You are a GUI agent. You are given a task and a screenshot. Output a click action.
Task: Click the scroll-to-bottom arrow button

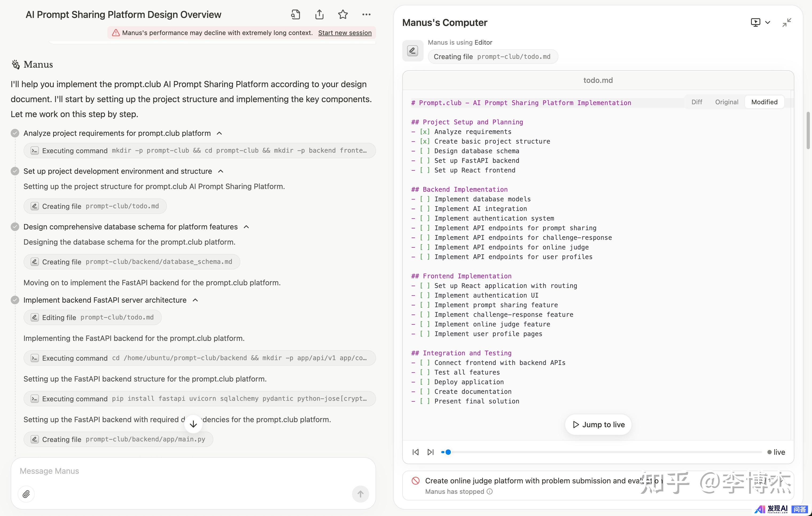tap(193, 424)
